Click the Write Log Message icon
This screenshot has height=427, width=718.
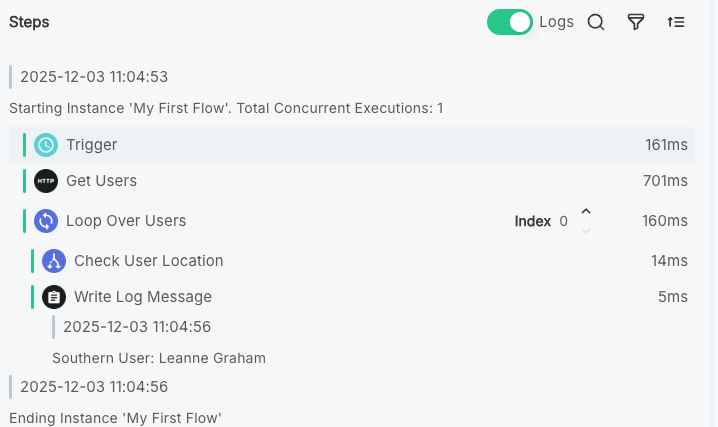click(x=54, y=297)
